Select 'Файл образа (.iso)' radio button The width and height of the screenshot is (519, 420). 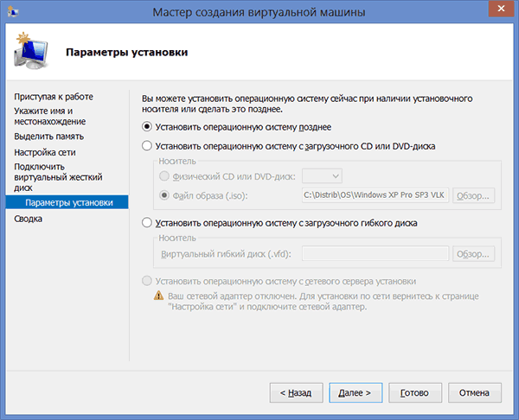click(164, 195)
